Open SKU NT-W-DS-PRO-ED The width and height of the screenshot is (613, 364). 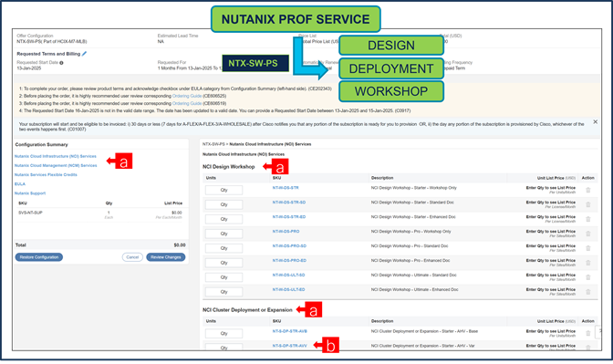(x=289, y=261)
